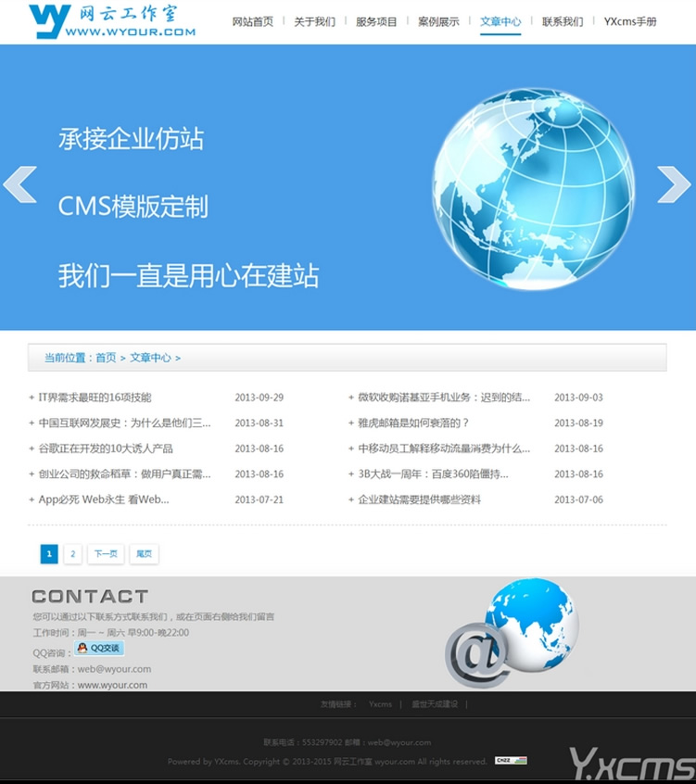
Task: Click the @ globe contact image
Action: 512,634
